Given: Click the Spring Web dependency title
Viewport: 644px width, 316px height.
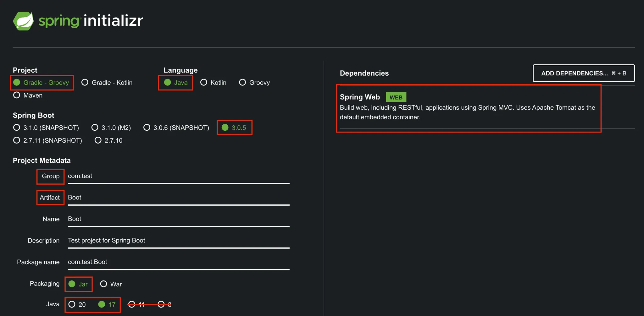Looking at the screenshot, I should coord(360,97).
